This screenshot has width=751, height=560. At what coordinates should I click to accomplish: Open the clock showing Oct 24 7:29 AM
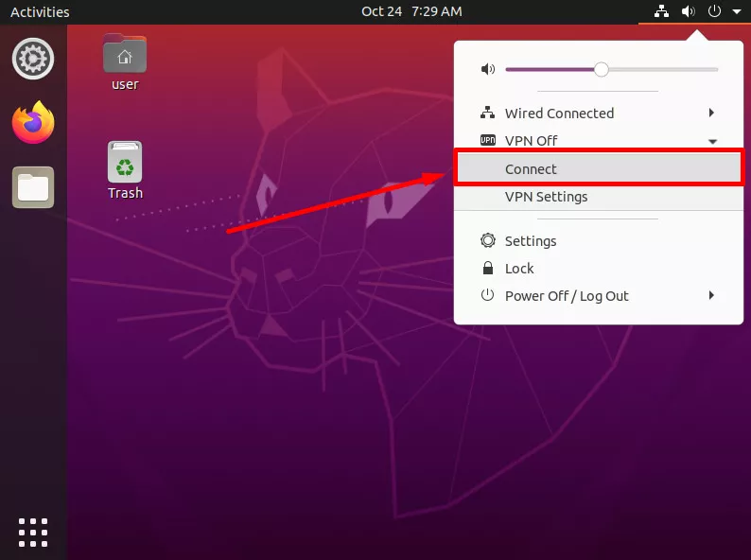point(411,11)
